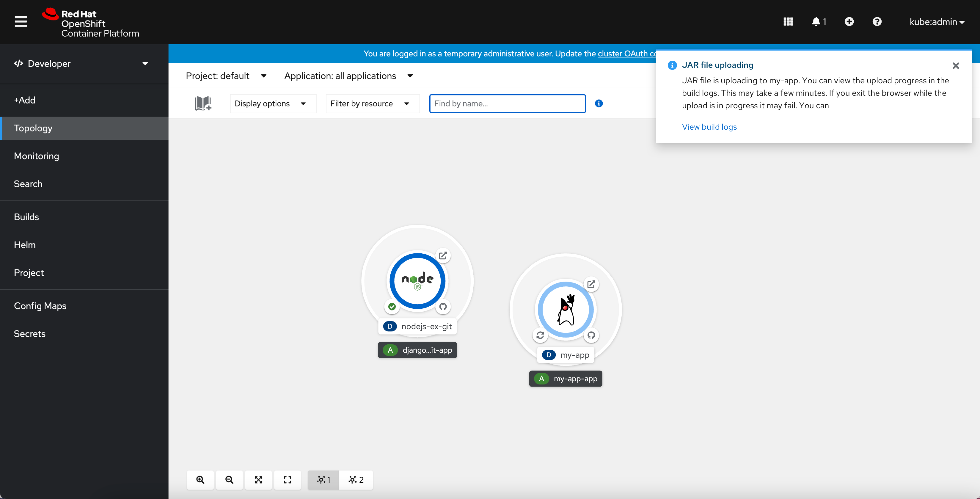Select the Topology menu item

pos(32,127)
